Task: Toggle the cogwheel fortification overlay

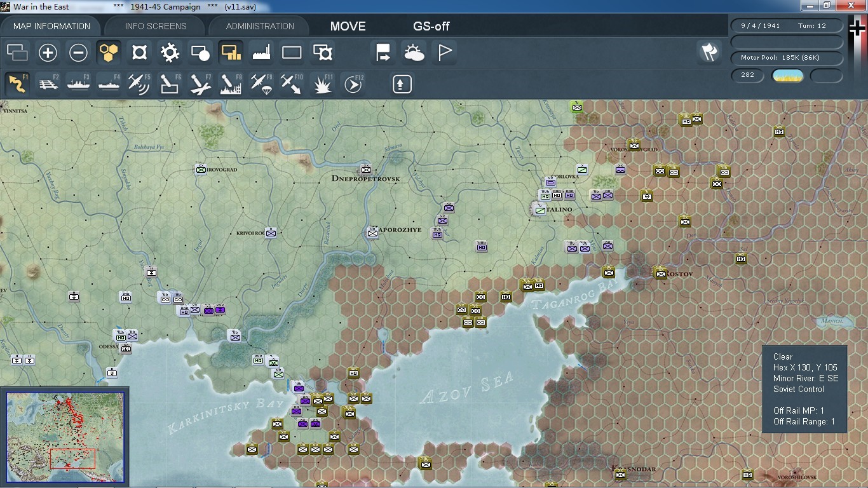Action: (x=170, y=53)
